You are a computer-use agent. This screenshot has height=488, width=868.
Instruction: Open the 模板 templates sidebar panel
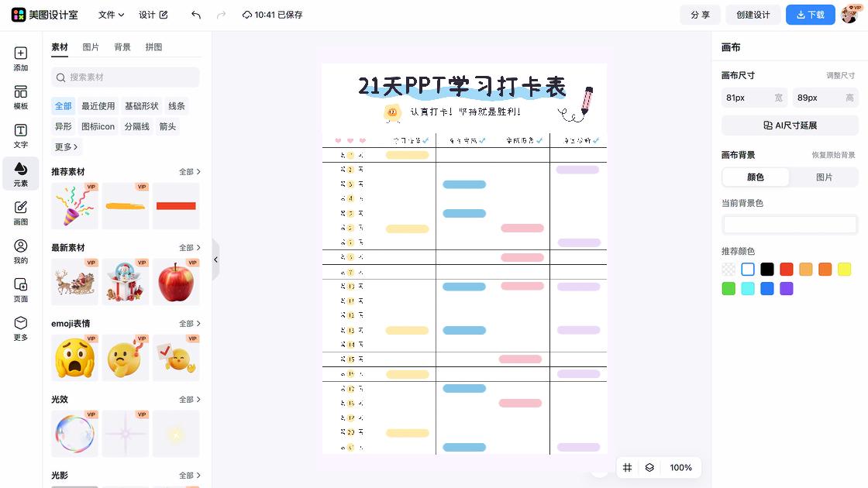20,98
